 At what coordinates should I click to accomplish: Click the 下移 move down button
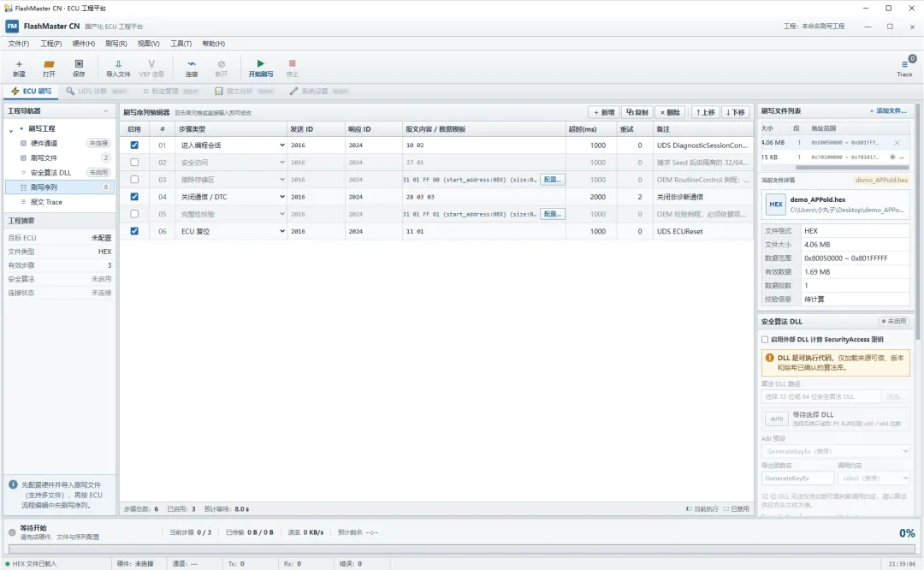tap(736, 112)
